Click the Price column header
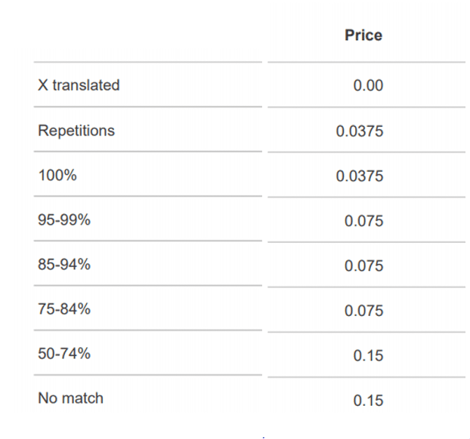 click(x=363, y=35)
